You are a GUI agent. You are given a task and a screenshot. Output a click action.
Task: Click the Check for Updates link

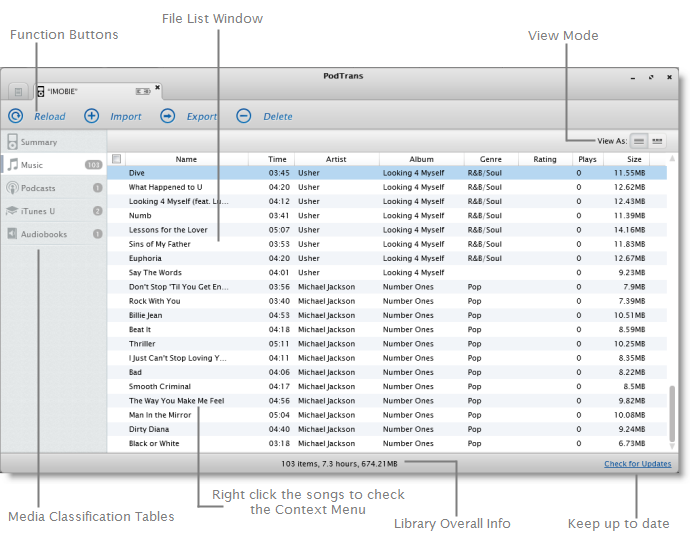coord(637,464)
